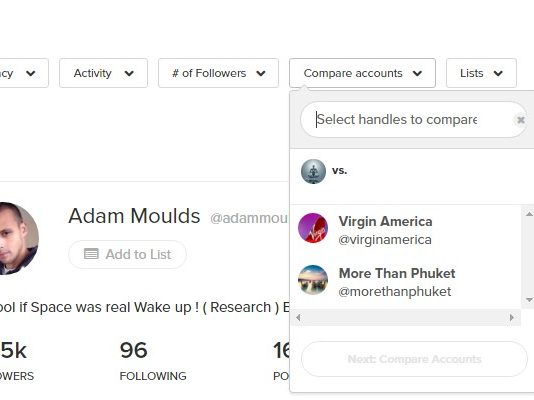Click the list icon in Add to List
The height and width of the screenshot is (400, 534).
[x=91, y=254]
